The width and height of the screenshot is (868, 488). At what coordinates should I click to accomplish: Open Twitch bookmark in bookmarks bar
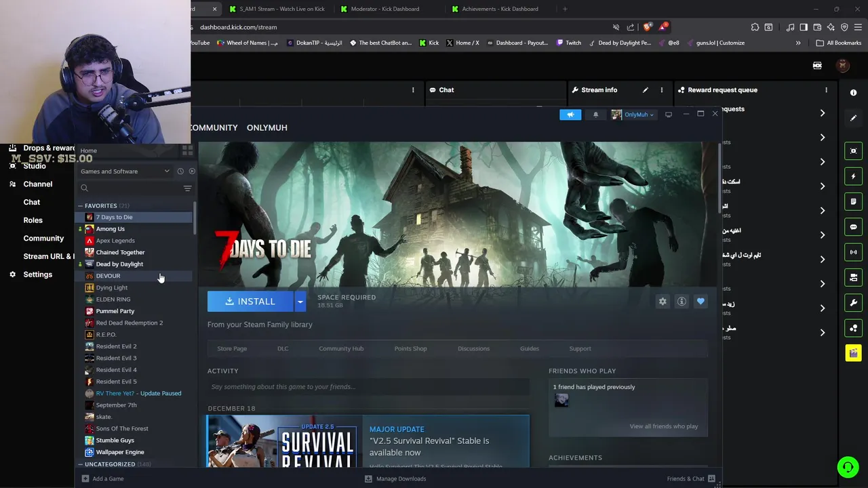click(x=568, y=43)
